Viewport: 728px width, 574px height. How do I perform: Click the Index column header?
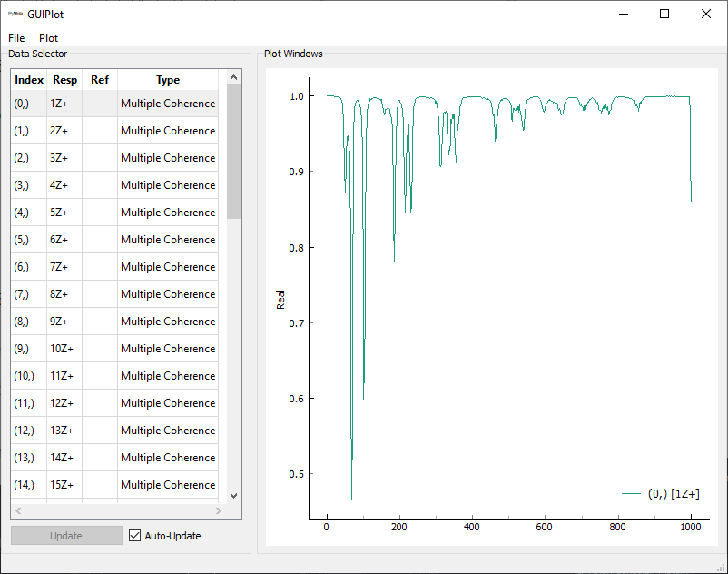click(x=29, y=80)
